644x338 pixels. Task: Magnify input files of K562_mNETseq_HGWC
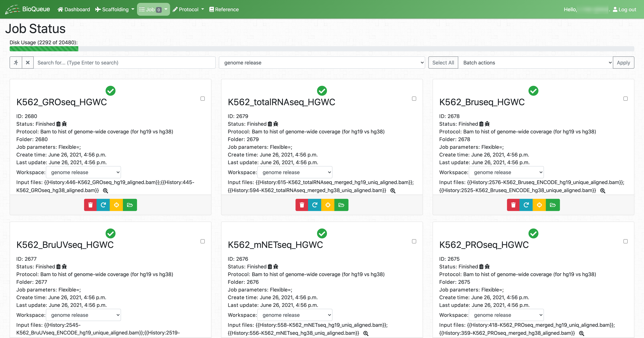point(366,333)
